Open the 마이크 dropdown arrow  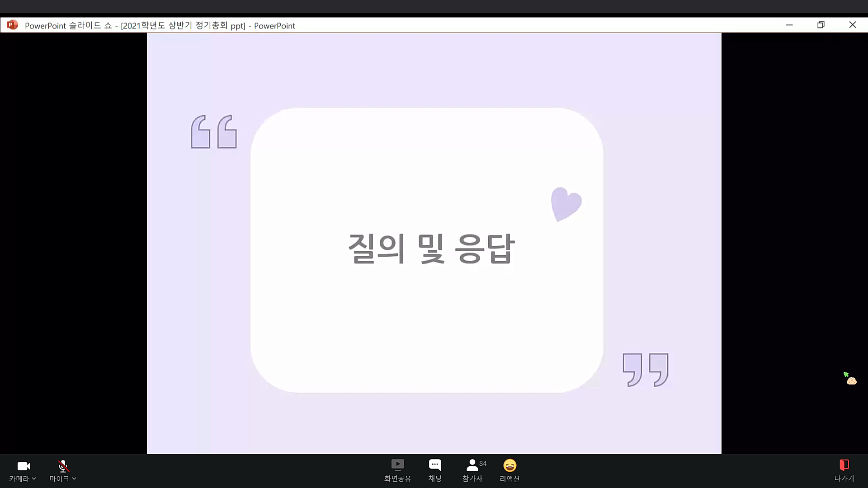(74, 479)
